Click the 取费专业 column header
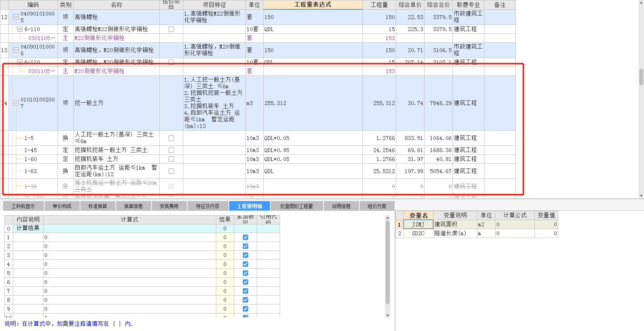The image size is (644, 331). 468,5
